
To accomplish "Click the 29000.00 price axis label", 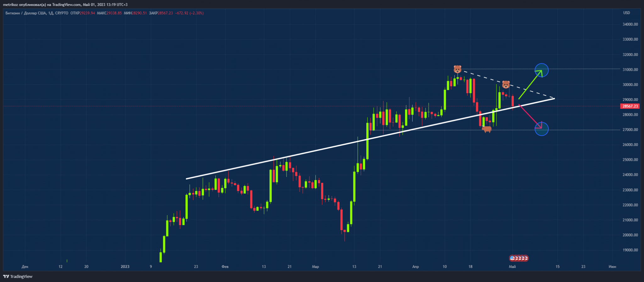I will [630, 100].
